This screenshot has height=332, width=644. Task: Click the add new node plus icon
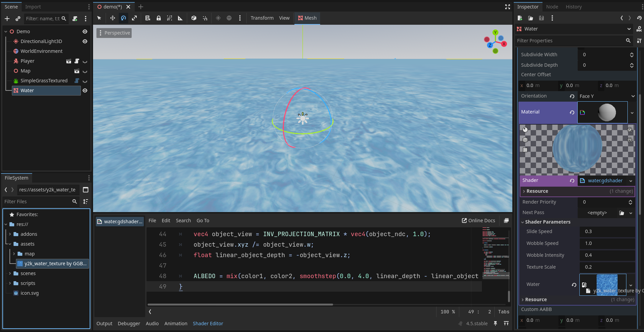point(7,19)
